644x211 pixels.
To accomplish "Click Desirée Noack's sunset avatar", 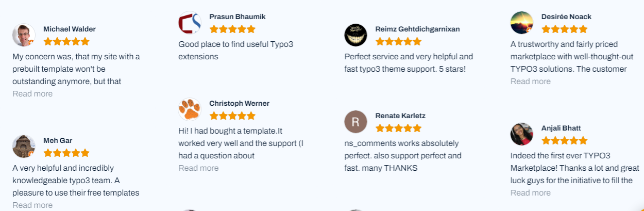I will 521,23.
